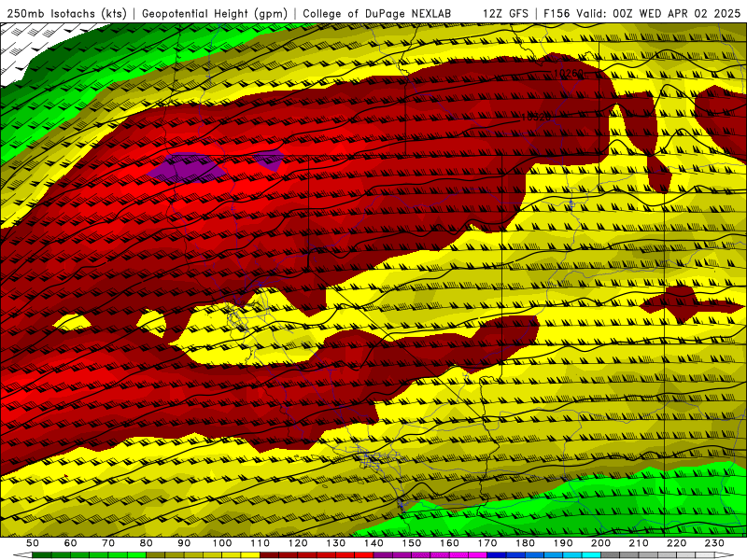This screenshot has width=747, height=560.
Task: Click the cyan legend swatch left of 200
Action: pos(591,555)
